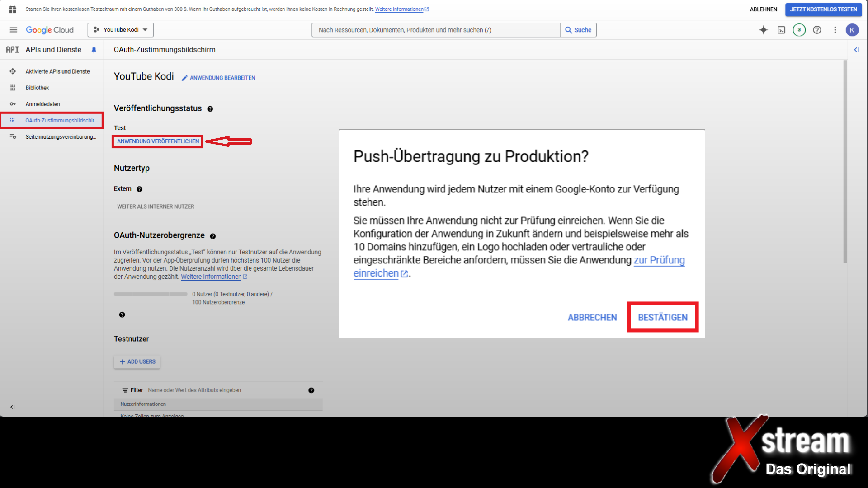Open the Gemini AI sparkle icon

coord(763,30)
